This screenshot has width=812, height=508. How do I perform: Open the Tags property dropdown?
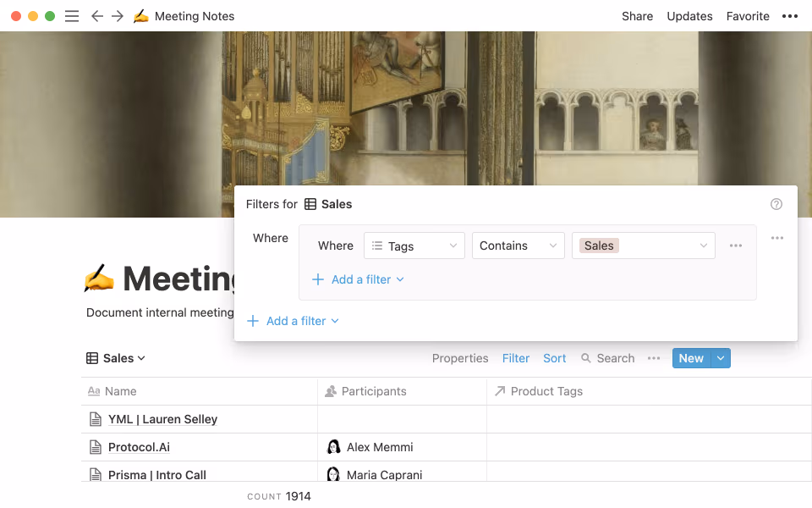coord(414,246)
